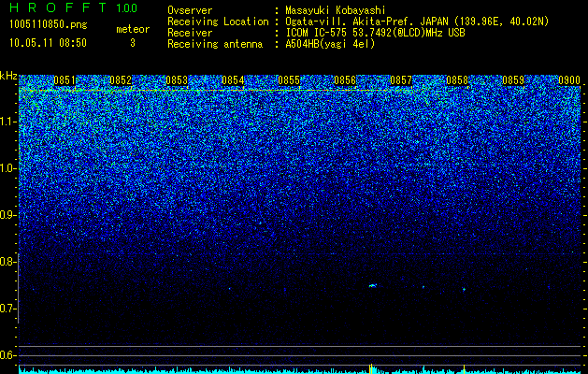
Task: Click the Receiving antenna label
Action: (215, 44)
